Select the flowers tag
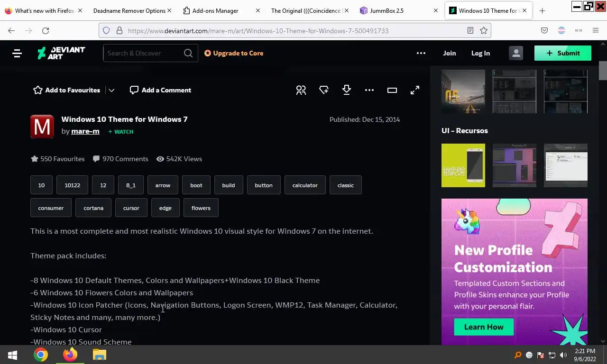Screen dimensions: 607x364 201,208
